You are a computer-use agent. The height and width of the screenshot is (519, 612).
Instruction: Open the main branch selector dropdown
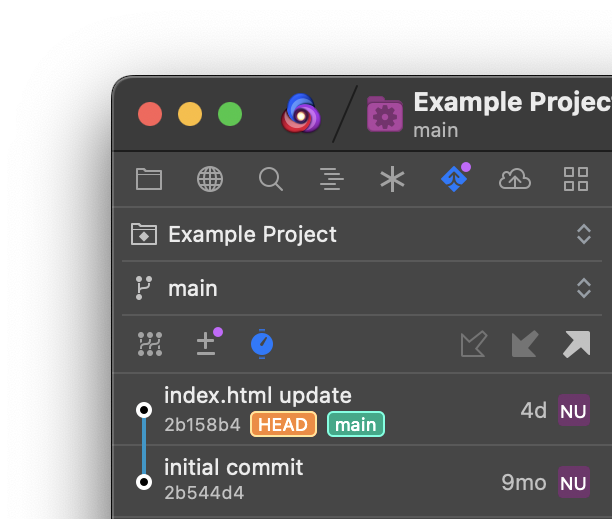(x=361, y=288)
